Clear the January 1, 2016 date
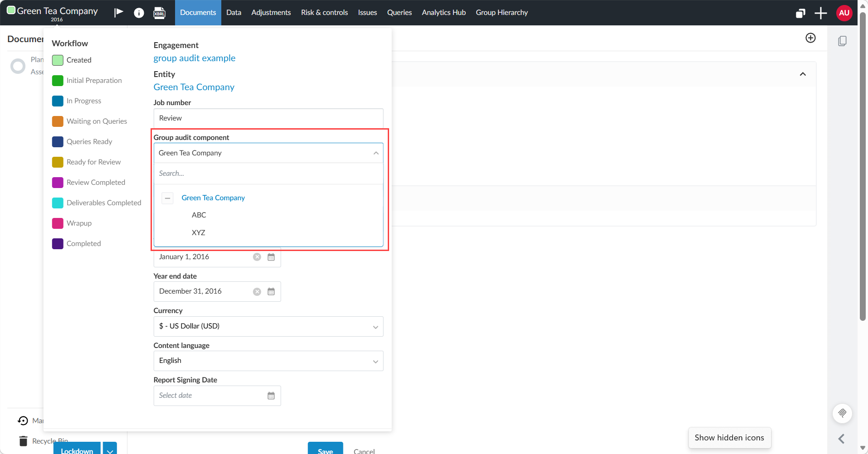The image size is (868, 454). tap(257, 257)
